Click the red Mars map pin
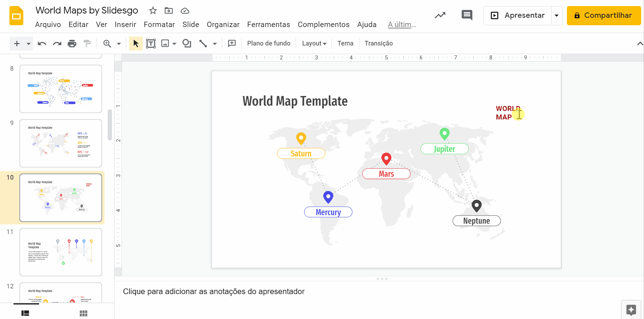644x319 pixels. tap(386, 159)
